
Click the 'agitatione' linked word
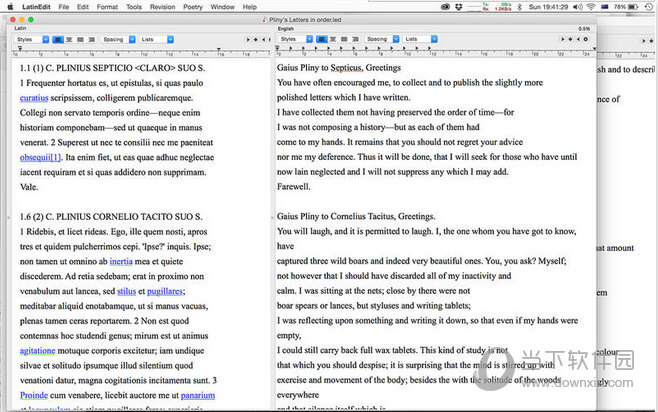click(x=37, y=351)
